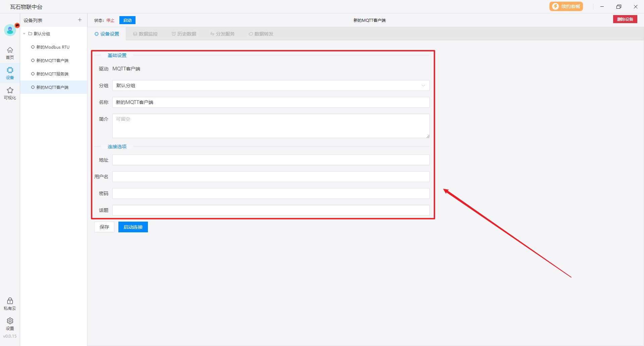Viewport: 644px width, 346px height.
Task: Select 新的Modbus RTU device in list
Action: click(x=53, y=47)
